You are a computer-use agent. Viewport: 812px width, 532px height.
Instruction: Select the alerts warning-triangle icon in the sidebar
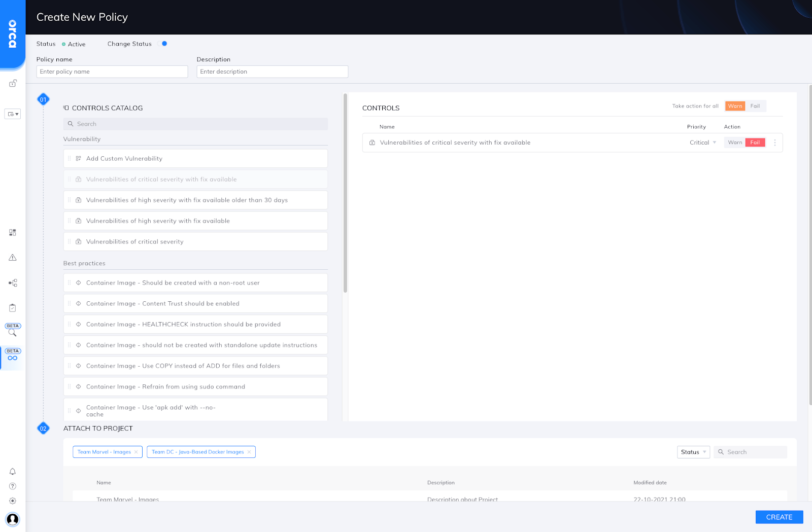point(12,257)
